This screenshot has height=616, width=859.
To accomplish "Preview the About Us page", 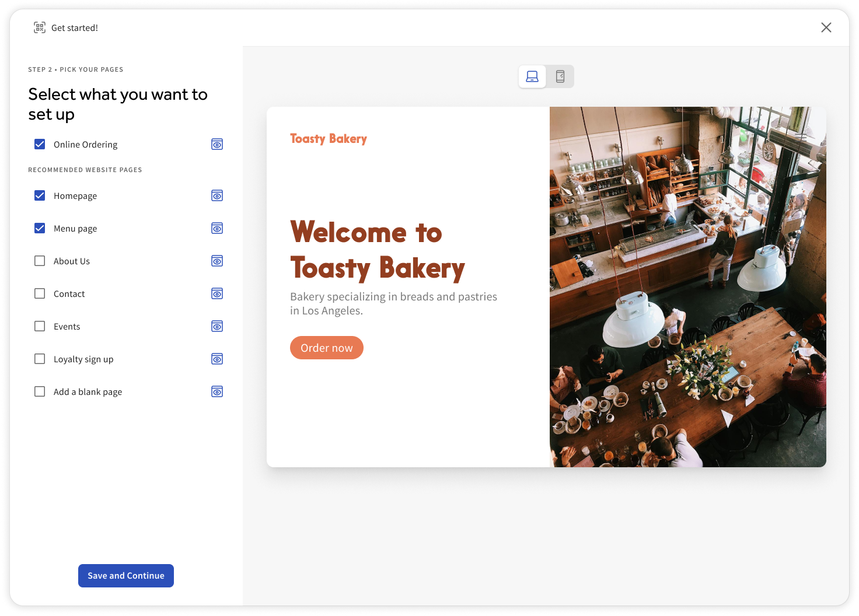I will coord(217,261).
